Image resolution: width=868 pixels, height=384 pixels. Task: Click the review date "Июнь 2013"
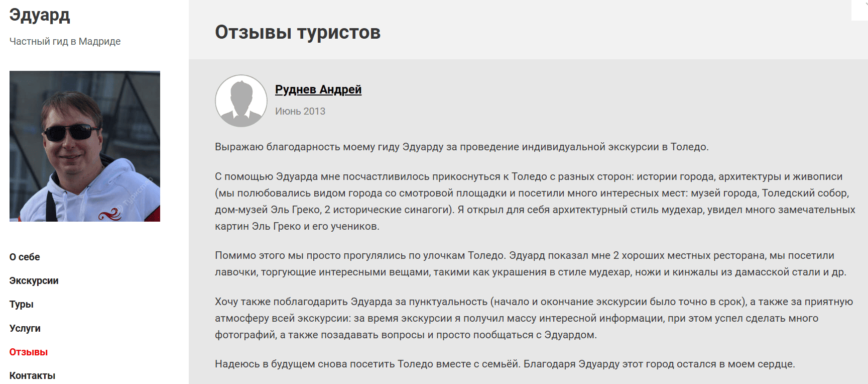(x=300, y=111)
